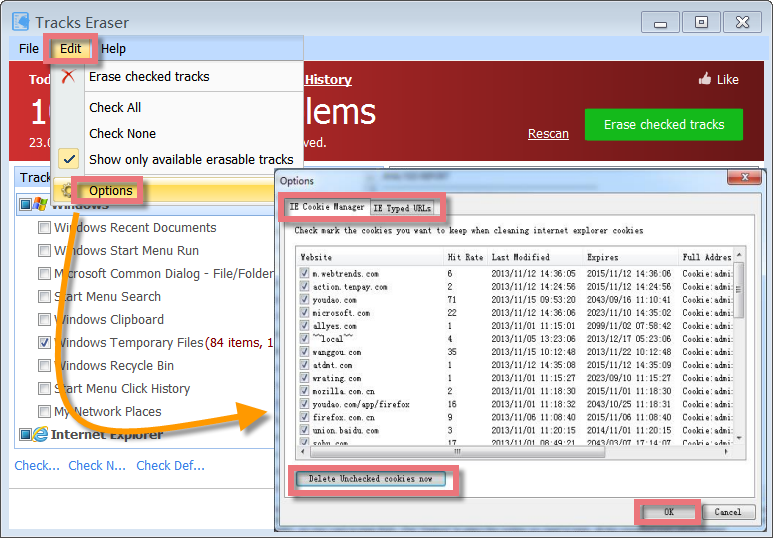
Task: Click the thumbs-up Like icon
Action: (x=704, y=79)
